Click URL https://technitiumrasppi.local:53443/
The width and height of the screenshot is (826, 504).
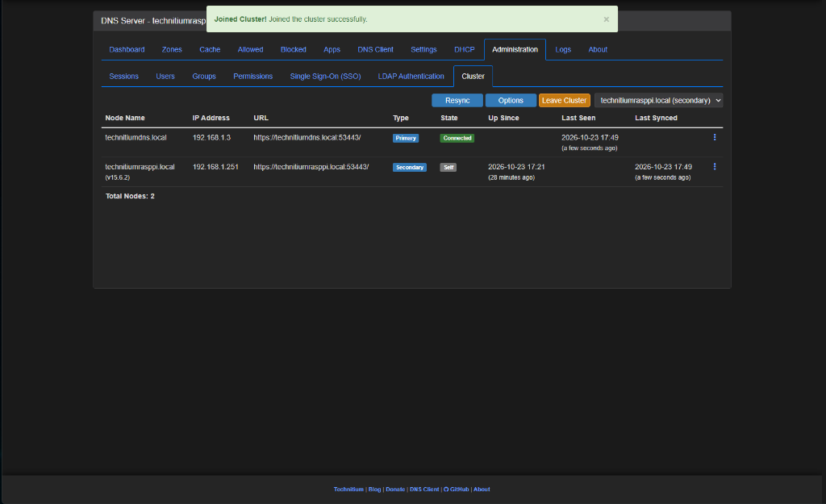(x=311, y=167)
